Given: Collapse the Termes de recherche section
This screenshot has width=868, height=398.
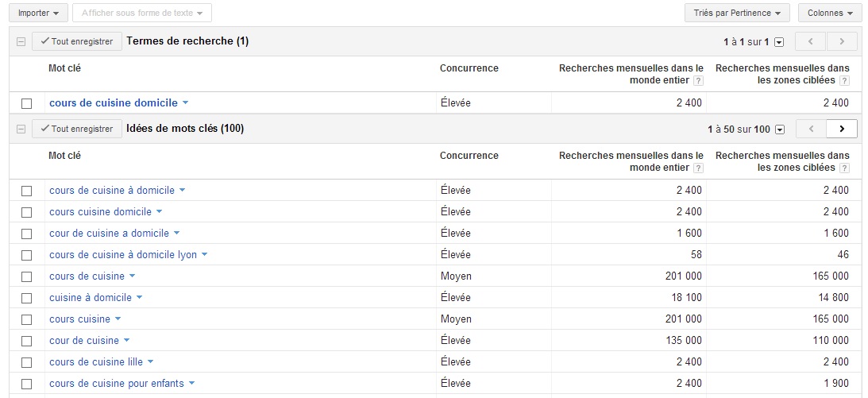Looking at the screenshot, I should (21, 41).
